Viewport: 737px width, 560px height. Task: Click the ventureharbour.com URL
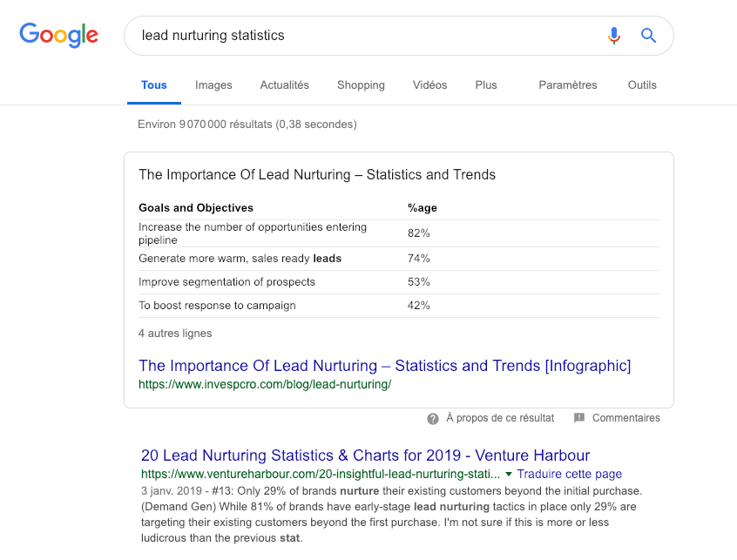321,474
